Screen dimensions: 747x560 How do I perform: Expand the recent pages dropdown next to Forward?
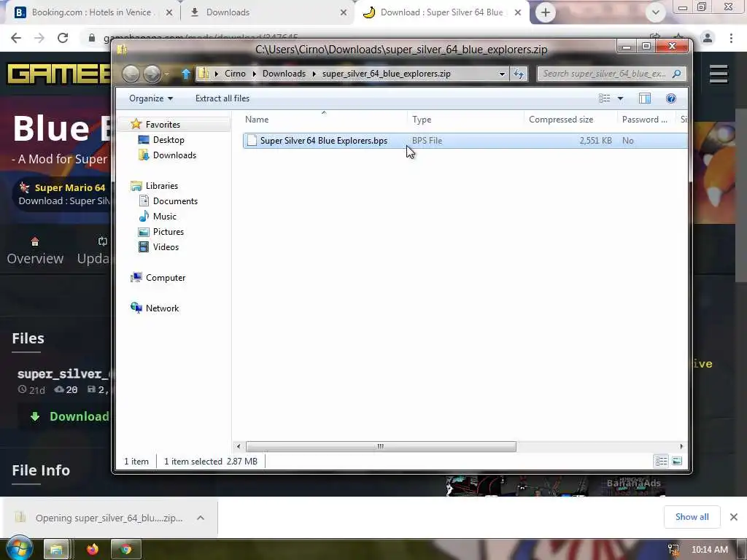coord(167,74)
